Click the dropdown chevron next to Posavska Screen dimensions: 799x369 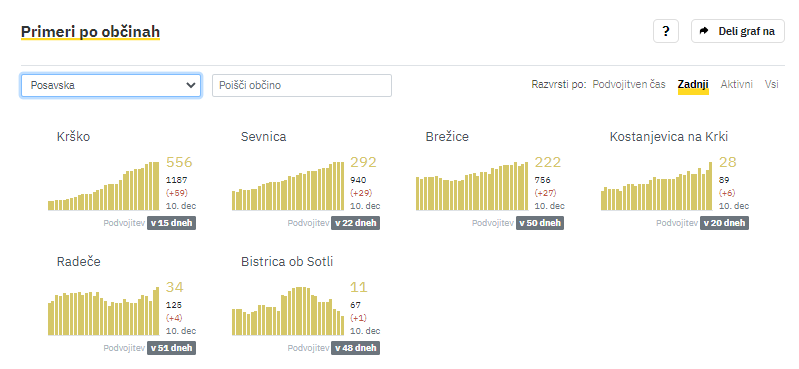click(x=191, y=85)
